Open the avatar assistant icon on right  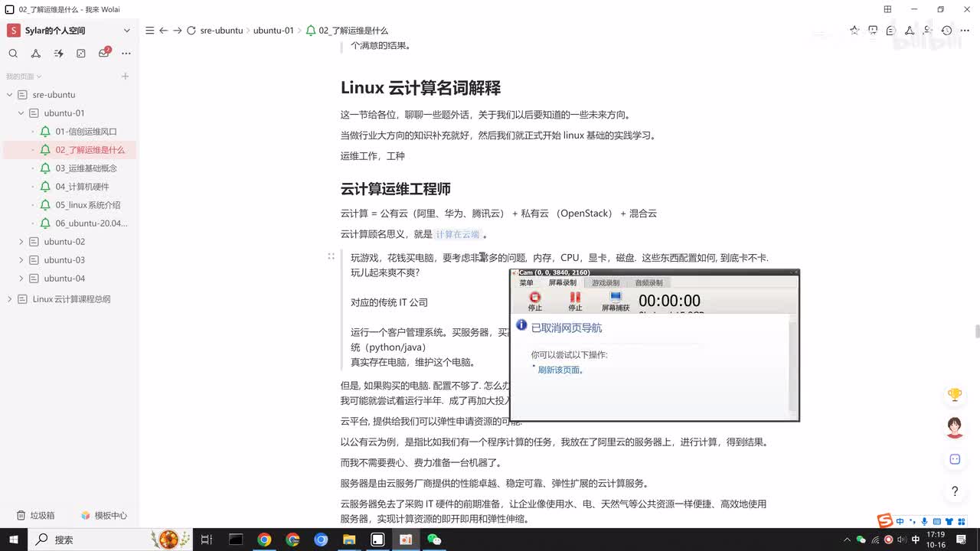point(955,427)
